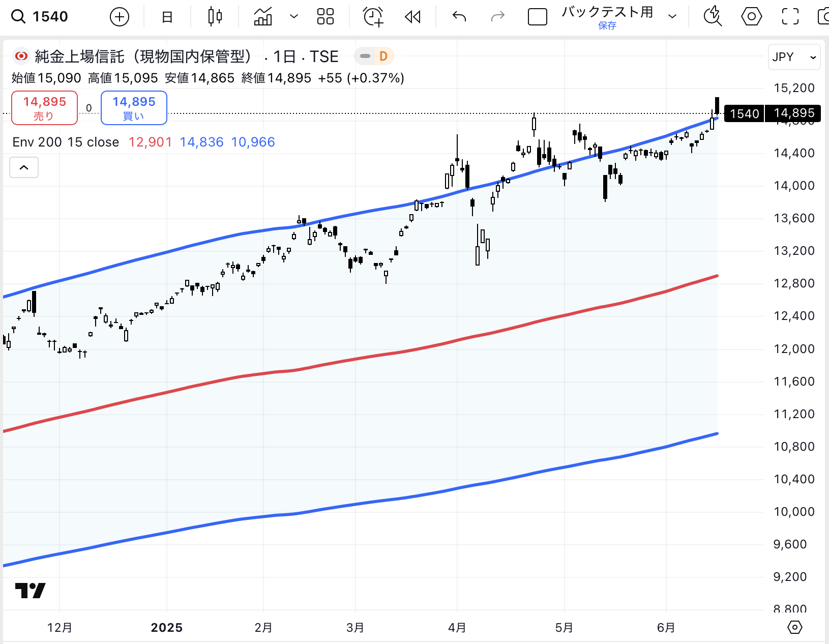
Task: Click the red envelope basis value 12,901
Action: (x=150, y=142)
